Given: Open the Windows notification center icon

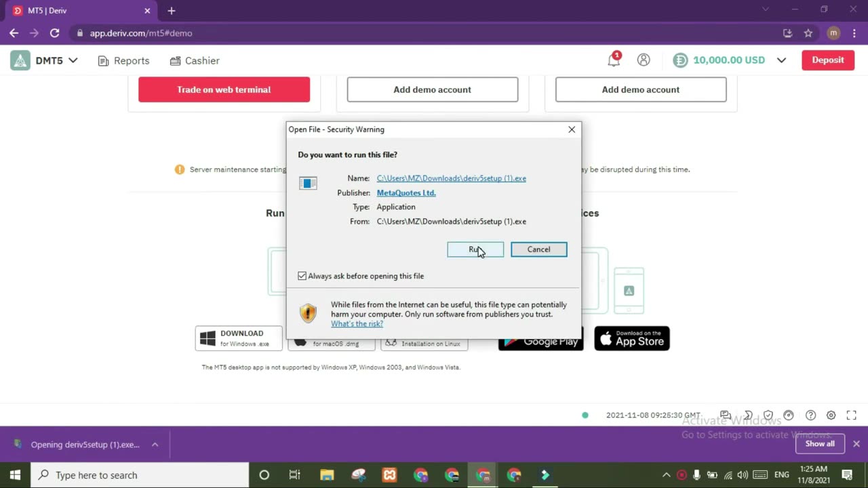Looking at the screenshot, I should point(847,475).
